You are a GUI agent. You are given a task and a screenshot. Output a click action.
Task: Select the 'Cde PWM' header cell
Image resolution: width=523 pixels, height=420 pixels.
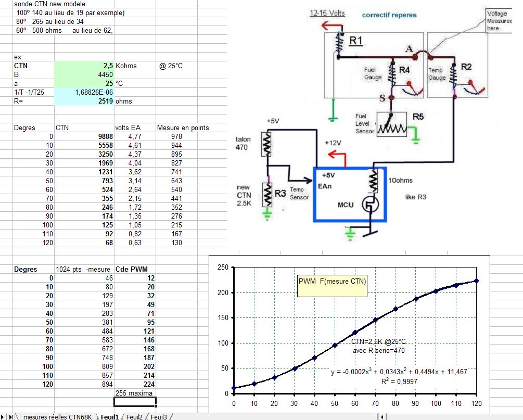(135, 269)
